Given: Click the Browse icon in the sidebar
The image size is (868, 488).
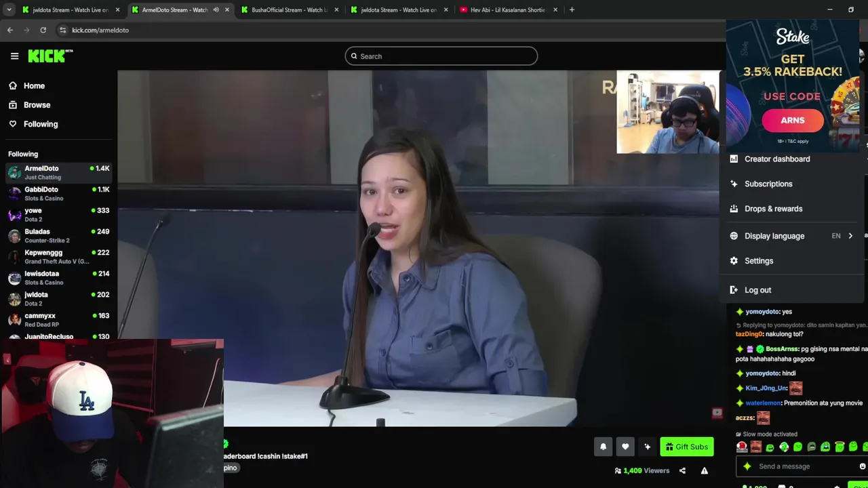Looking at the screenshot, I should click(x=13, y=105).
